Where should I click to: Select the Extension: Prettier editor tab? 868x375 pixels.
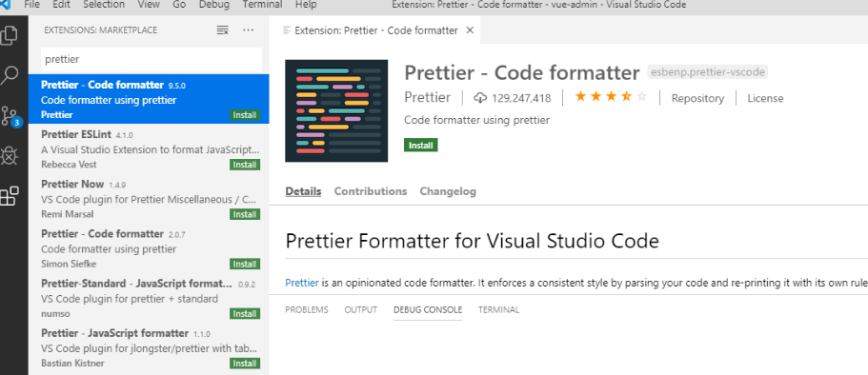pos(374,30)
